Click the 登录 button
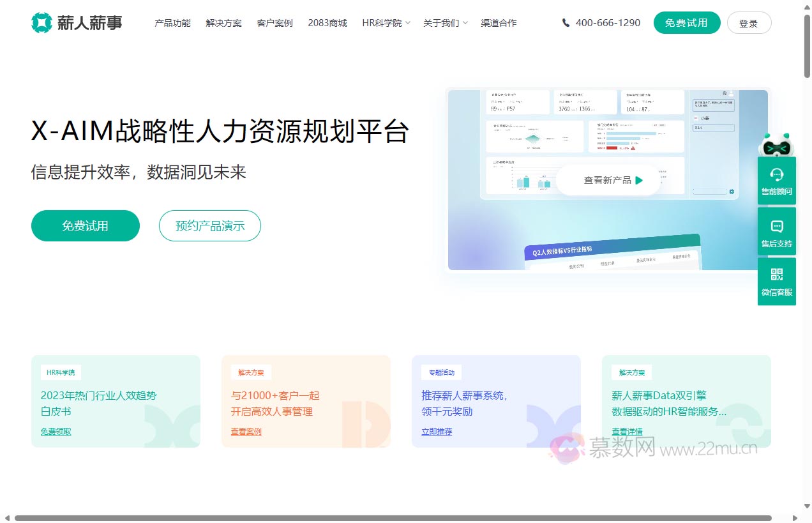The height and width of the screenshot is (523, 812). (749, 23)
